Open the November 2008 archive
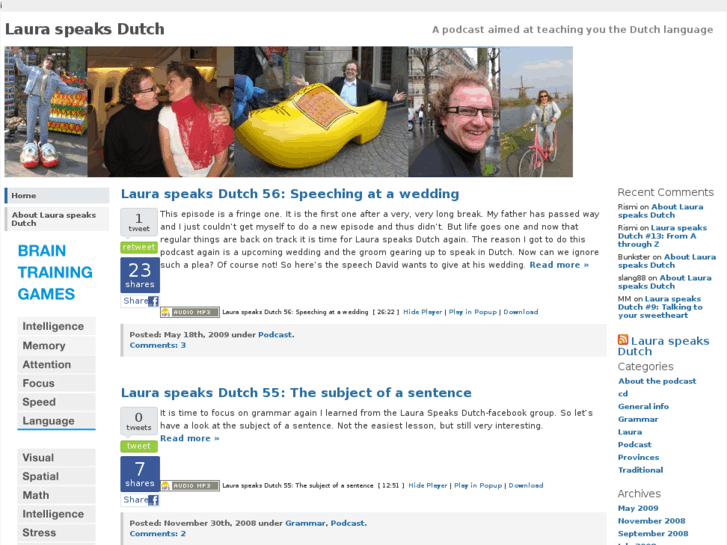727x545 pixels. (651, 521)
